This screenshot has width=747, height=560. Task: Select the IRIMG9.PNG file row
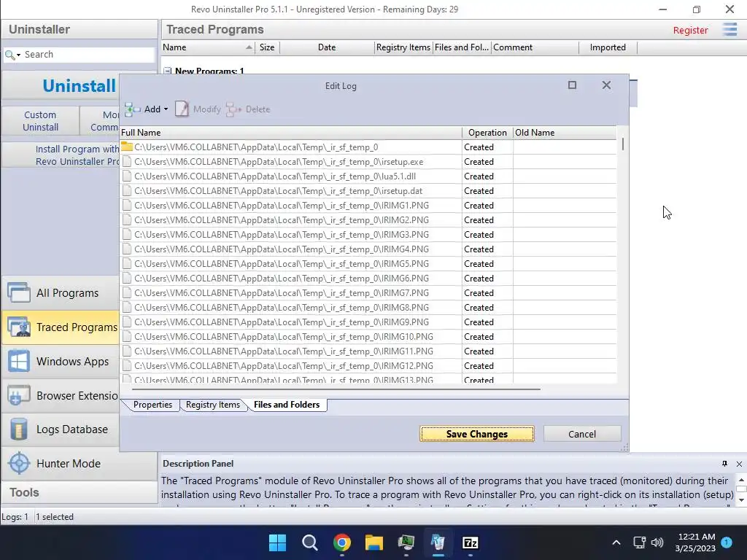point(368,322)
